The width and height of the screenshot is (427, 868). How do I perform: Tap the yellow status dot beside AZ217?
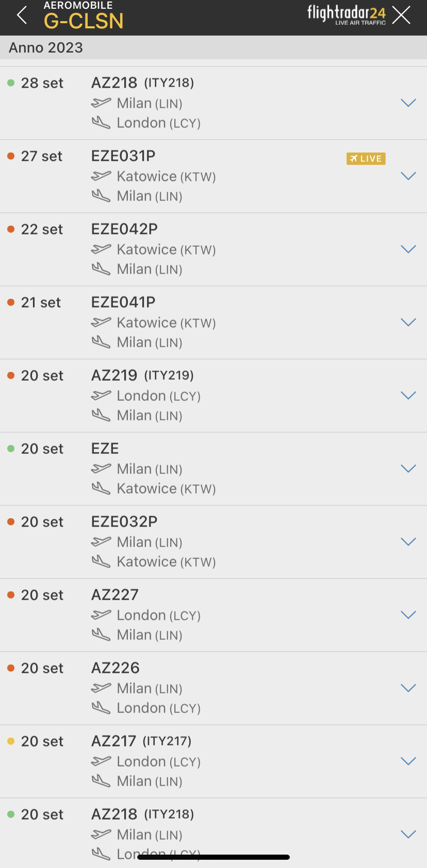[x=11, y=741]
